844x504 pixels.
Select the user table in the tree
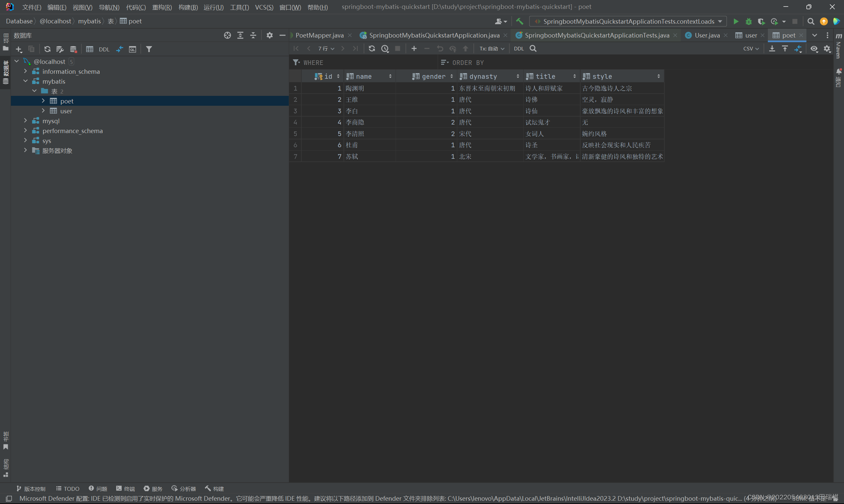click(66, 111)
